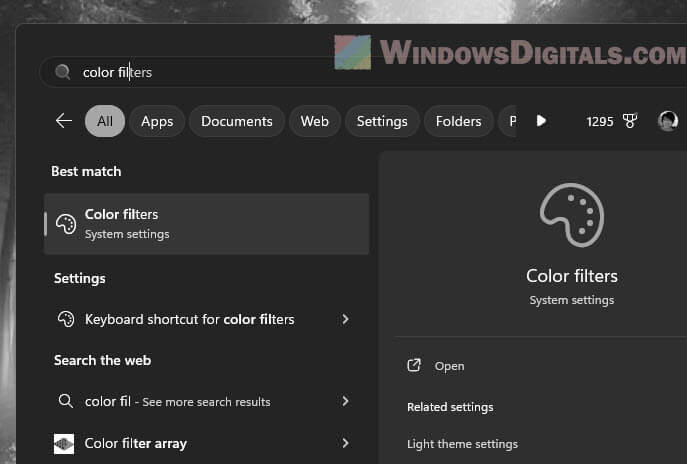Click the Color filters title in preview pane
The image size is (687, 464).
click(x=572, y=276)
